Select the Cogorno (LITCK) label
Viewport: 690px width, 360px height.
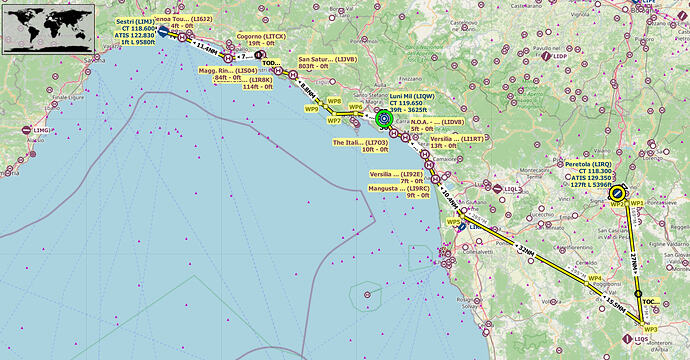[261, 40]
